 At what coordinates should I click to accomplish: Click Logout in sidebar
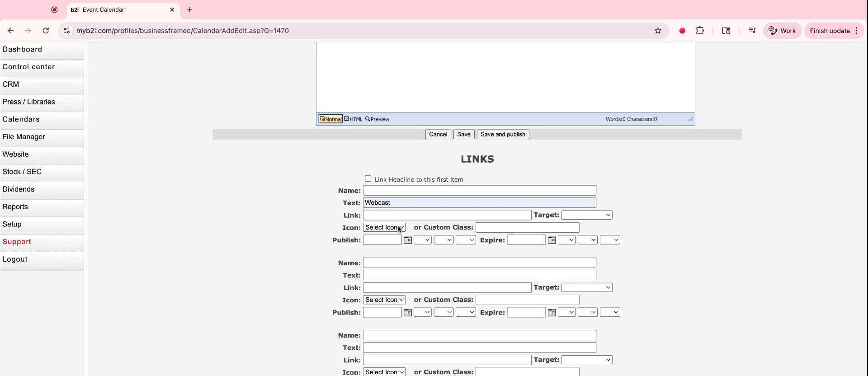pyautogui.click(x=42, y=259)
